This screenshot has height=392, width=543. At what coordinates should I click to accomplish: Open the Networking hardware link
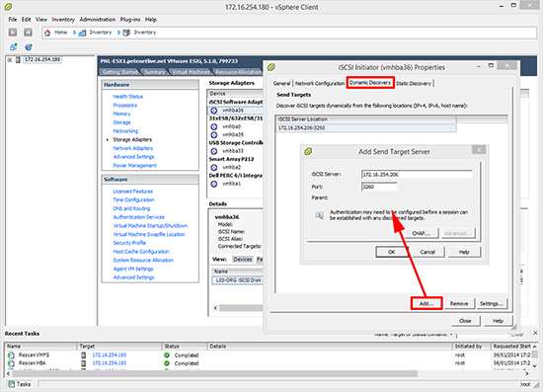(x=125, y=131)
